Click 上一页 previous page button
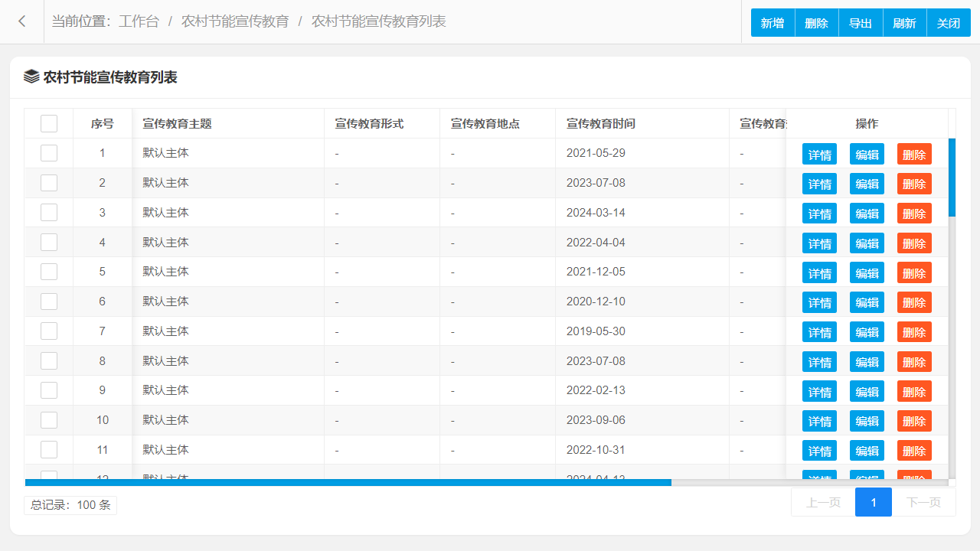This screenshot has width=980, height=551. [x=823, y=502]
